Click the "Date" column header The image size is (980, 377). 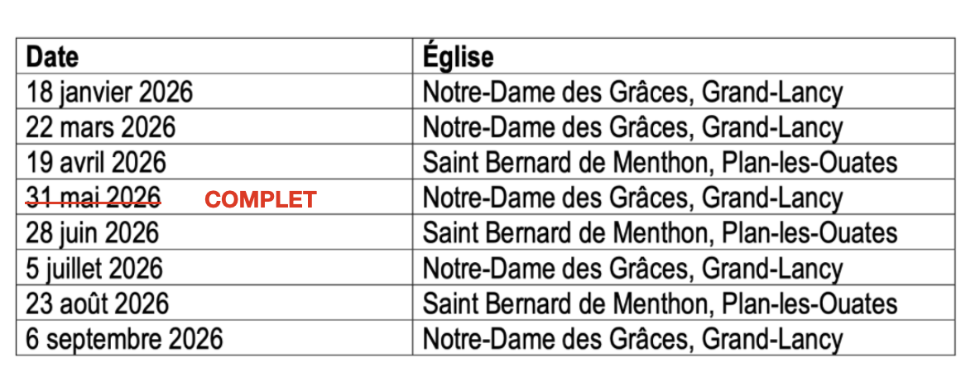point(53,57)
